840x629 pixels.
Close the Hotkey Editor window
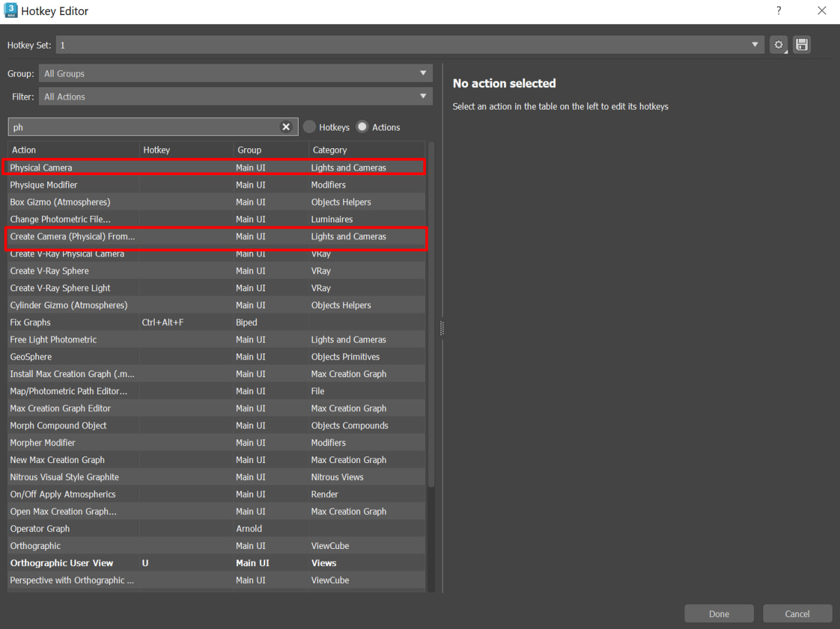click(x=822, y=10)
